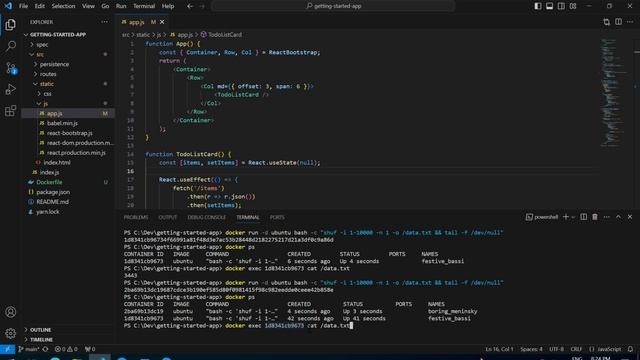The width and height of the screenshot is (640, 360).
Task: Toggle secondary side bar layout icon
Action: tap(561, 6)
